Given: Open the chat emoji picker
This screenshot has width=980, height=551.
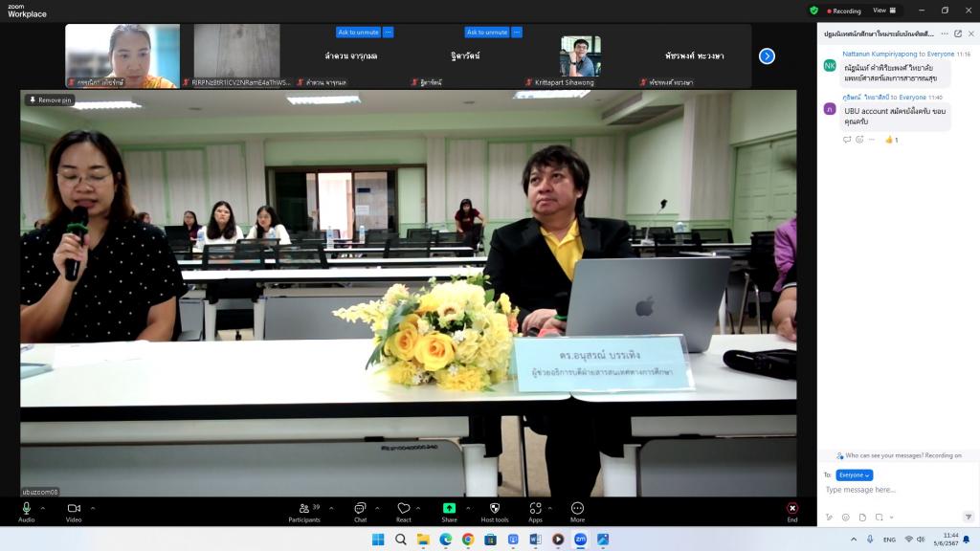Looking at the screenshot, I should (x=846, y=518).
